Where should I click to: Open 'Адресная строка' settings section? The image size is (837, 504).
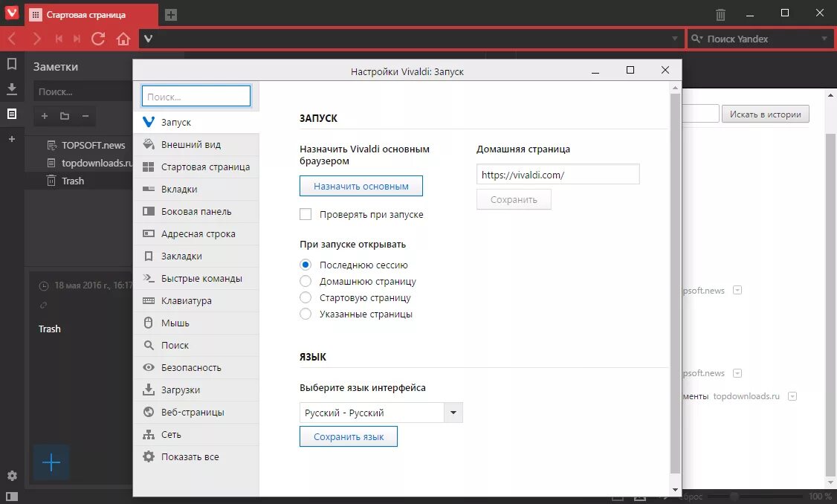[196, 234]
